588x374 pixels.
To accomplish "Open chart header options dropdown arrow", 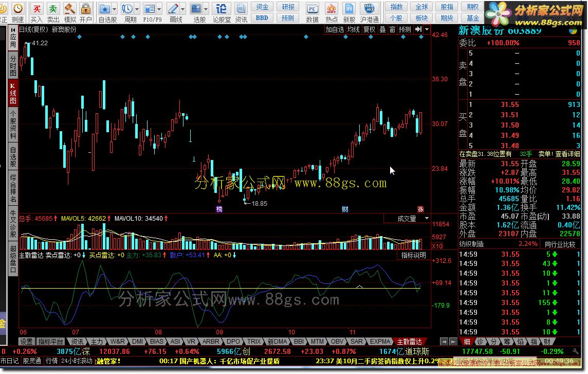I will (x=427, y=29).
